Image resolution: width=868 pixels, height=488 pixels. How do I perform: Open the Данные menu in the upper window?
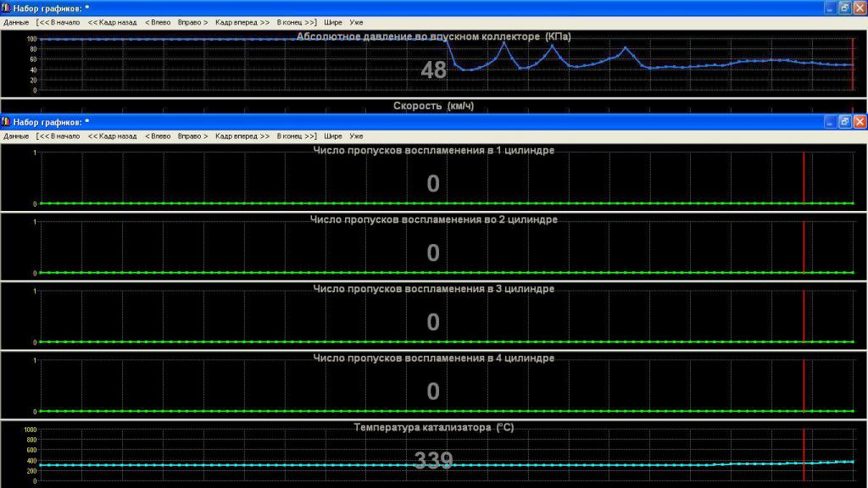(16, 22)
